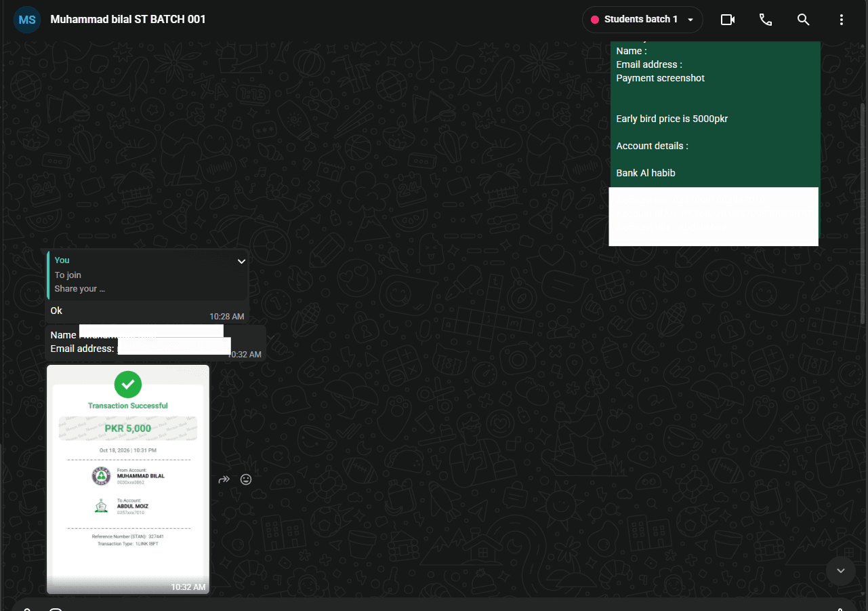
Task: Open the MS contact avatar
Action: (x=27, y=20)
